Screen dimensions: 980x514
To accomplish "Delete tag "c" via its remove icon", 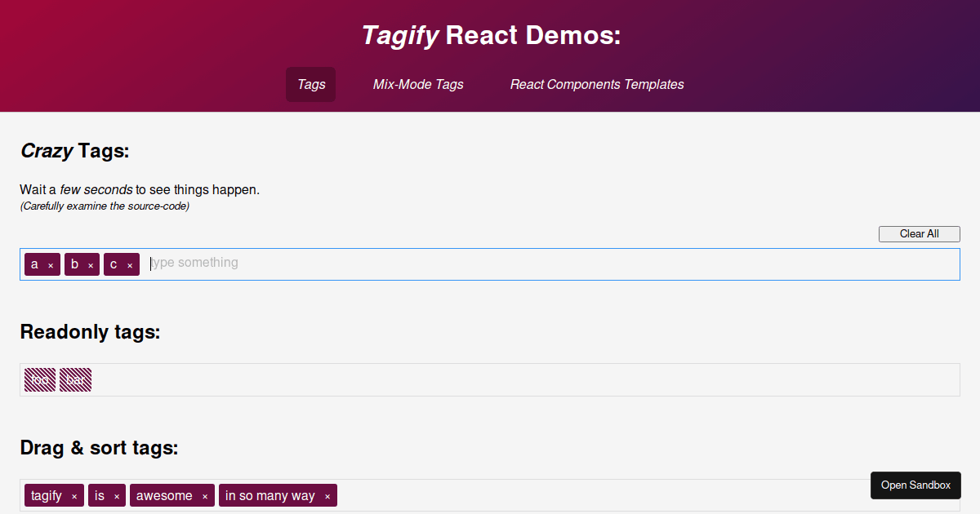I will (x=131, y=264).
